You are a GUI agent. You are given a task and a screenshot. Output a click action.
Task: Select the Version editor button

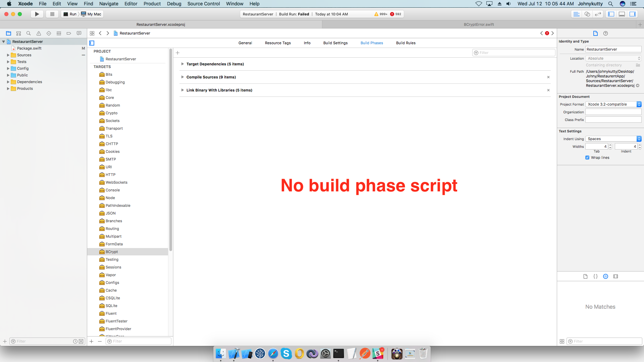[598, 14]
